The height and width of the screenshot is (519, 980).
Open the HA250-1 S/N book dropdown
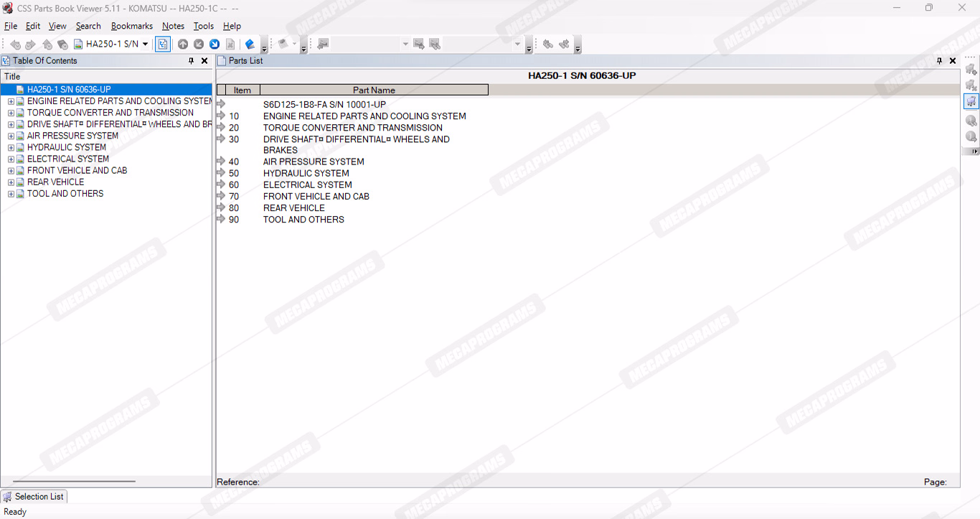146,45
